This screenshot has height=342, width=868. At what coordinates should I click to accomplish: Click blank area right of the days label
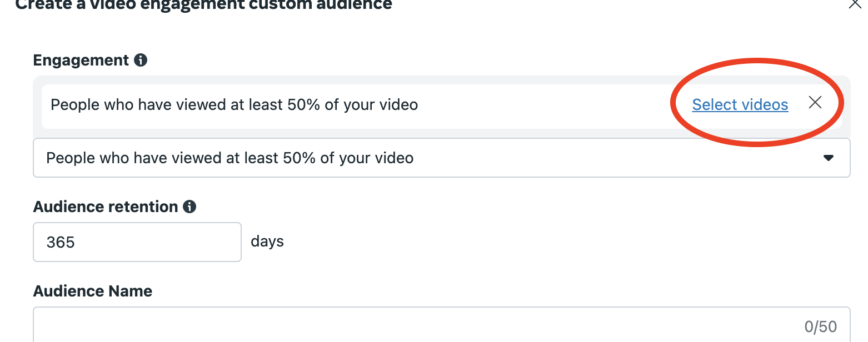[x=500, y=242]
